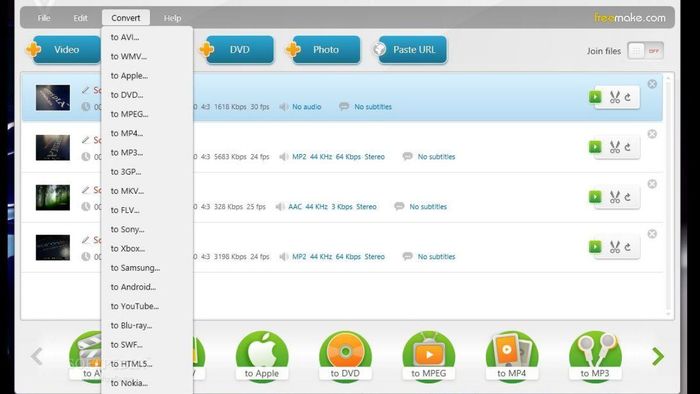Viewport: 700px width, 394px height.
Task: Remove the 3198 Kbps video from list
Action: click(652, 234)
